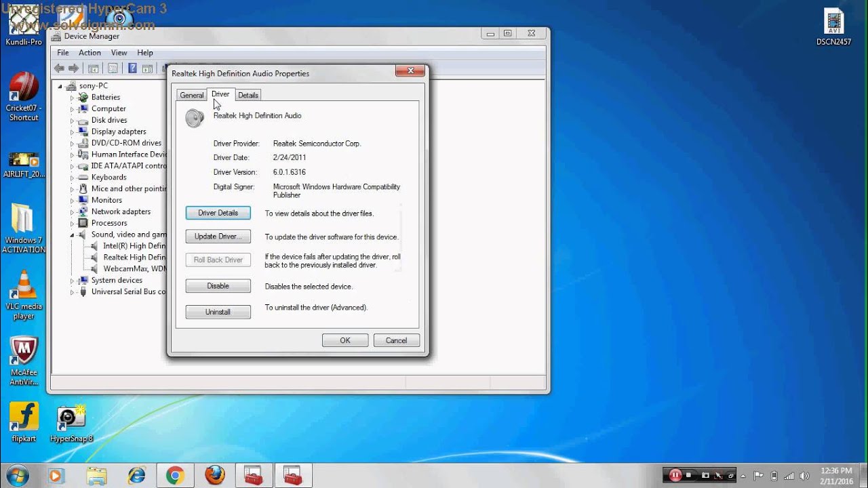Click the HyperCam camera snapshot icon
The image size is (868, 488).
click(x=705, y=475)
